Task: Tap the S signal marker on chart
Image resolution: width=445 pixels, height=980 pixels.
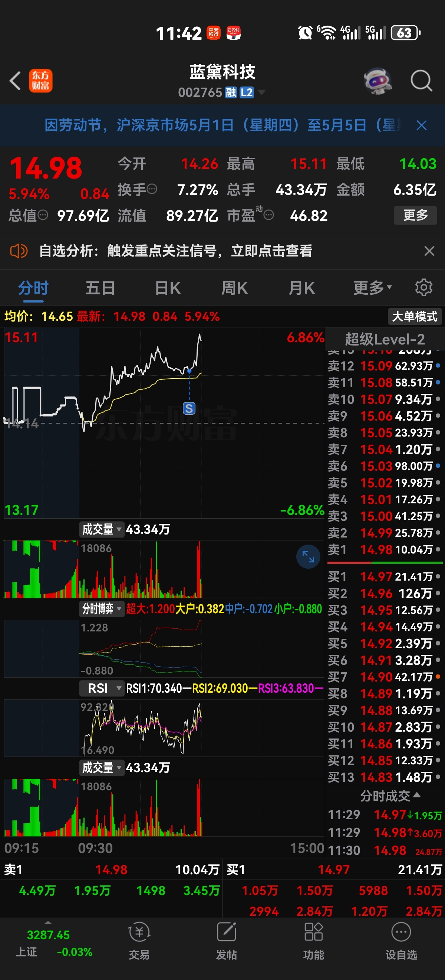Action: click(x=189, y=408)
